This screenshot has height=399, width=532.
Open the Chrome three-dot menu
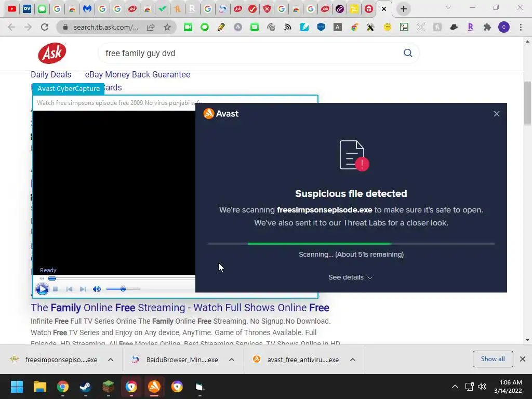click(521, 27)
